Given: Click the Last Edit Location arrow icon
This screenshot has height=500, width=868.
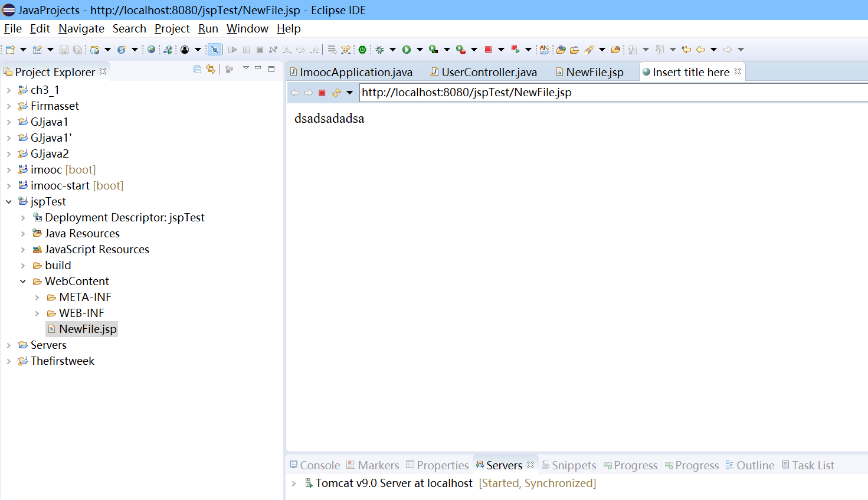Looking at the screenshot, I should click(x=686, y=50).
